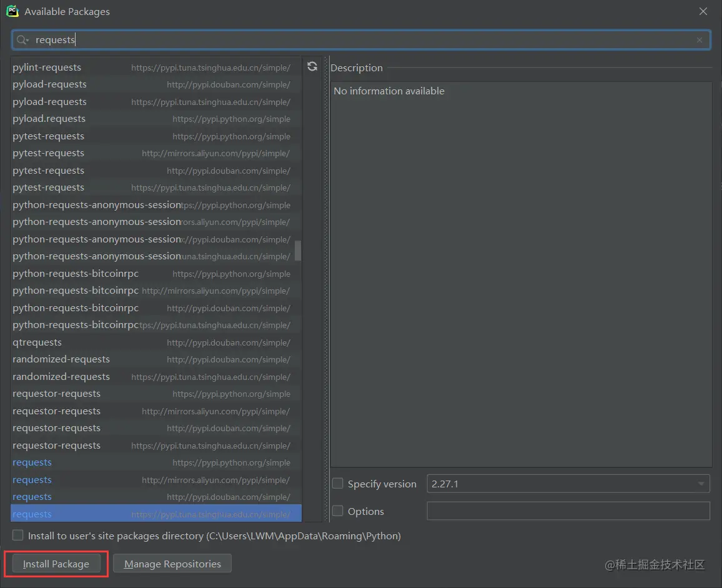Select randomized-requests from tsinghua mirror

pyautogui.click(x=156, y=377)
